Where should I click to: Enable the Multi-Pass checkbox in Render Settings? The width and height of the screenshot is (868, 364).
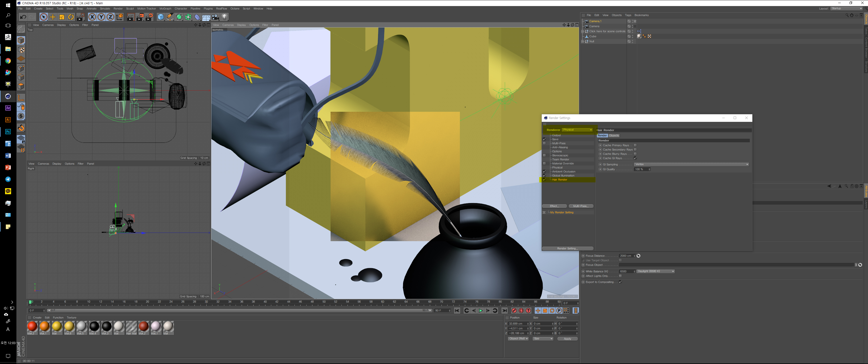(x=544, y=143)
